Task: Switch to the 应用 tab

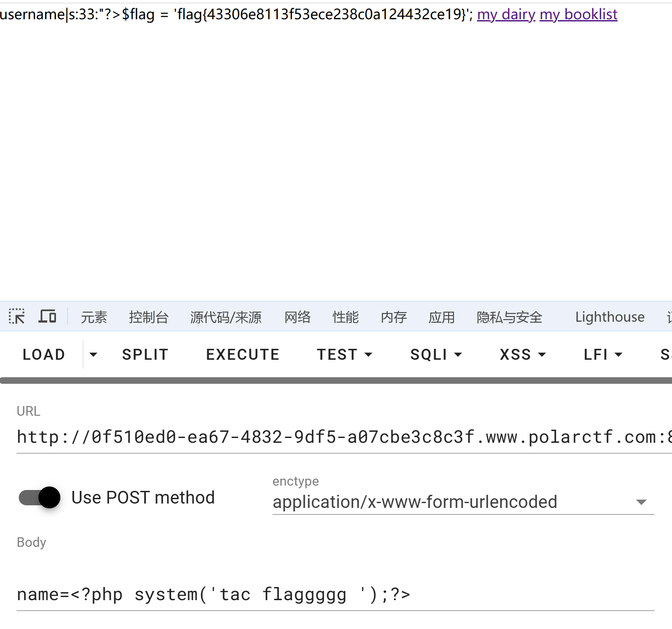Action: point(442,317)
